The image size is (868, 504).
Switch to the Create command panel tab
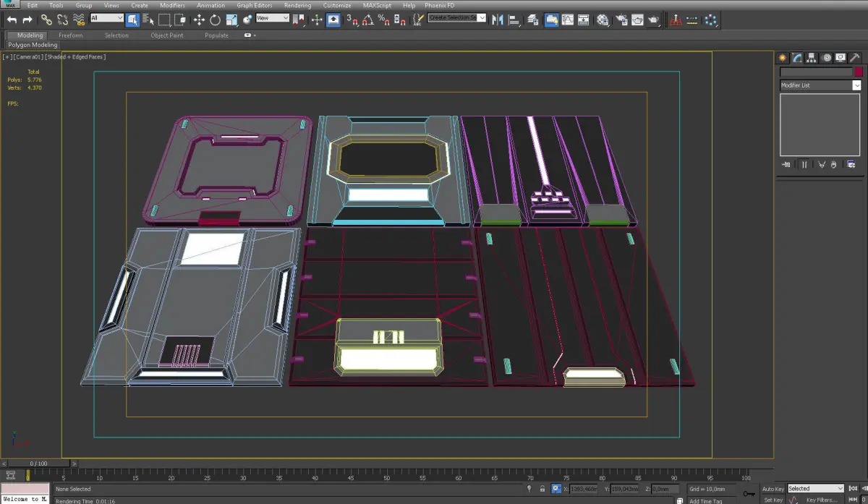click(782, 58)
